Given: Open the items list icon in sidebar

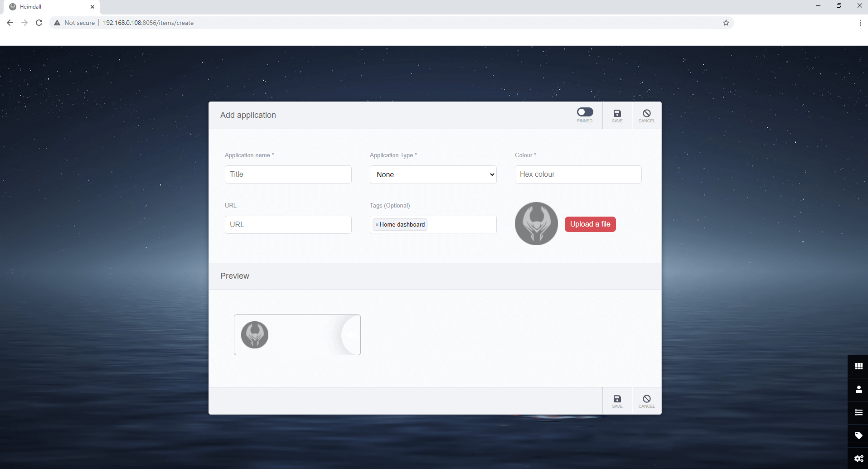Looking at the screenshot, I should [858, 412].
